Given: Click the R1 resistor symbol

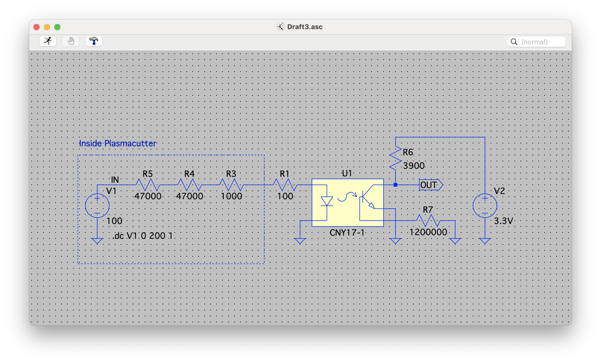Looking at the screenshot, I should (285, 185).
